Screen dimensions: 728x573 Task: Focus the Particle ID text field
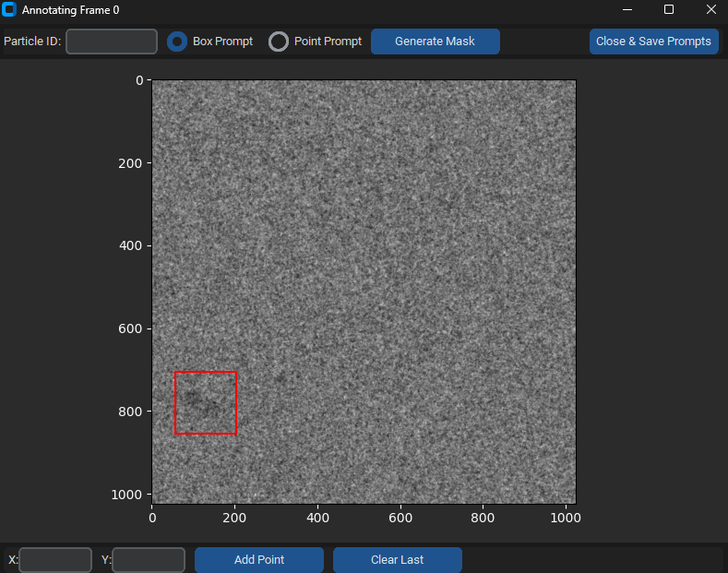[x=112, y=42]
